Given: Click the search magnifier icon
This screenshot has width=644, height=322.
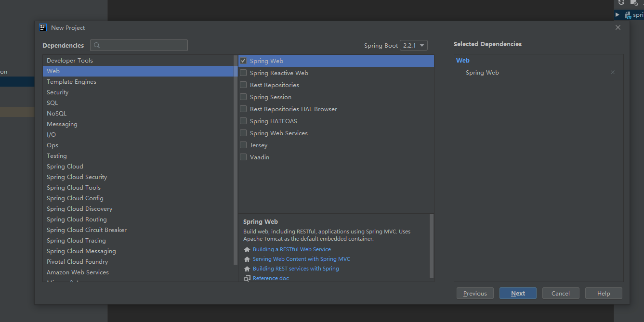Looking at the screenshot, I should pyautogui.click(x=97, y=45).
